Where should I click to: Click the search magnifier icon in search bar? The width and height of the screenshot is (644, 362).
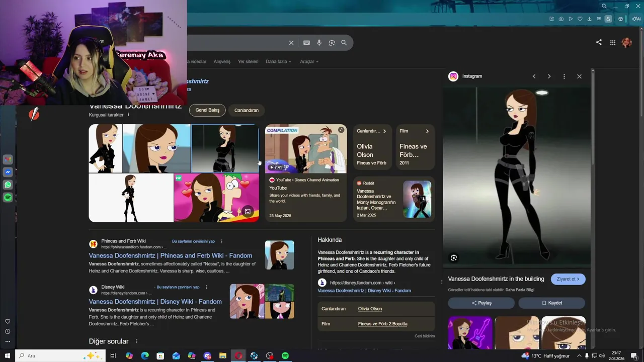(344, 43)
